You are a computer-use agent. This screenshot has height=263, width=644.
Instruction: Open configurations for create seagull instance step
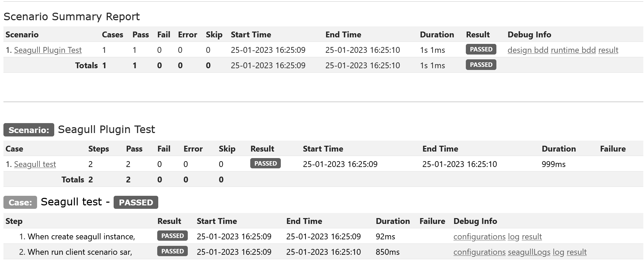pyautogui.click(x=479, y=237)
